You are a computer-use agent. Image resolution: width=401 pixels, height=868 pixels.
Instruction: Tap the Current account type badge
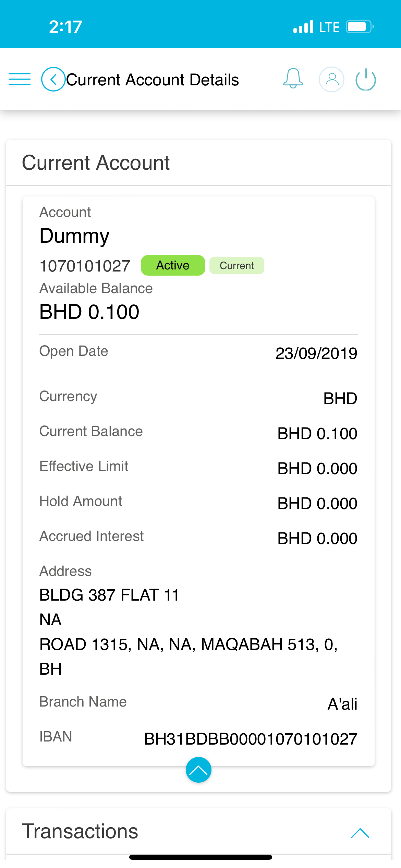click(237, 265)
